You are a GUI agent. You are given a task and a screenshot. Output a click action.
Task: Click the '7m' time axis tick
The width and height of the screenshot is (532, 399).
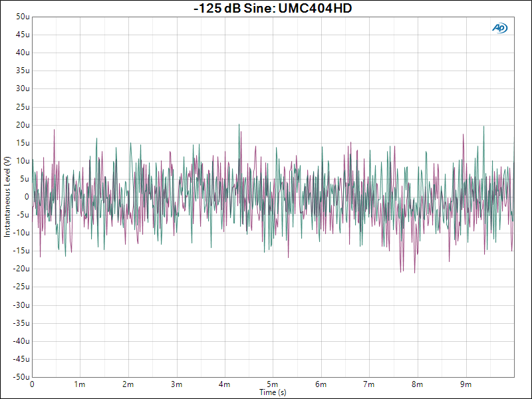369,384
